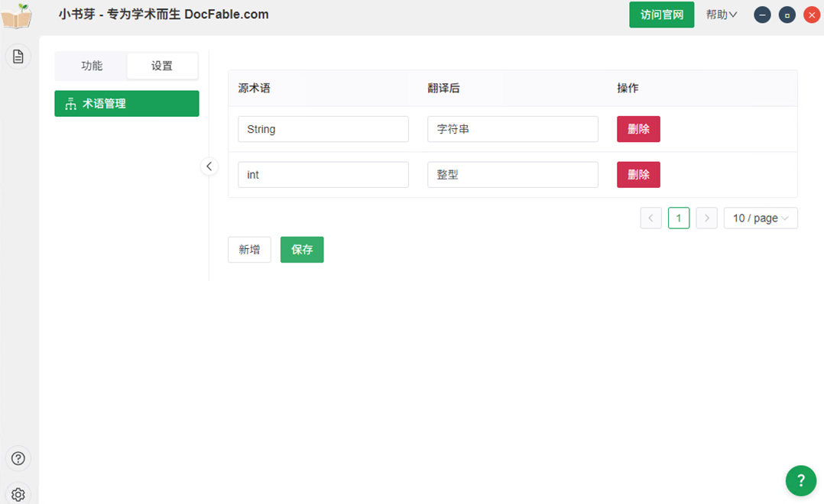The height and width of the screenshot is (504, 824).
Task: Click the String source term field
Action: pos(323,129)
